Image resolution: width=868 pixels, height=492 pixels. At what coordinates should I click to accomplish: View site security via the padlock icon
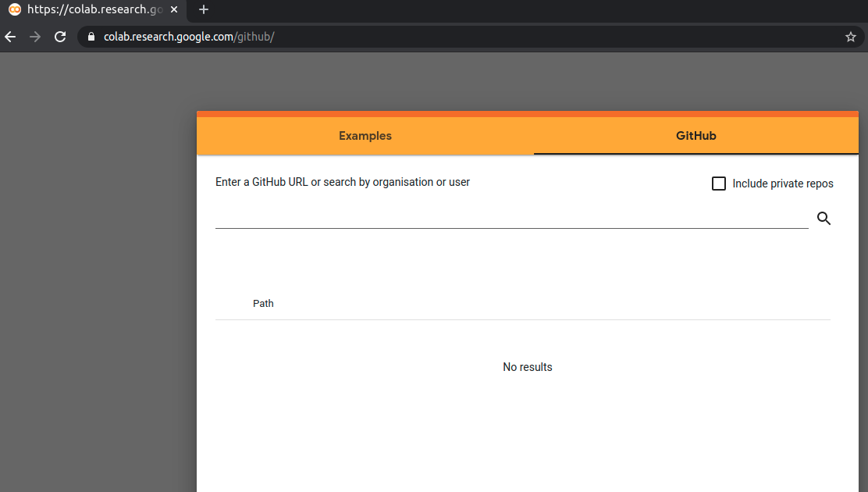pos(91,36)
